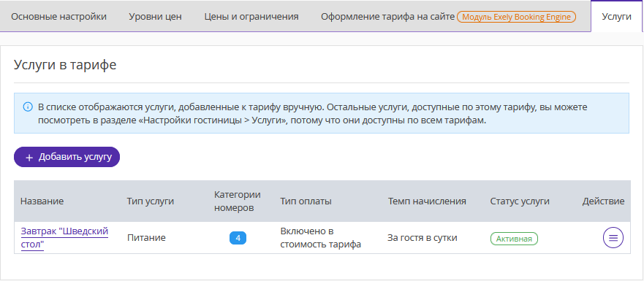Click the plus icon on Добавить услугу
644x281 pixels.
[x=29, y=158]
